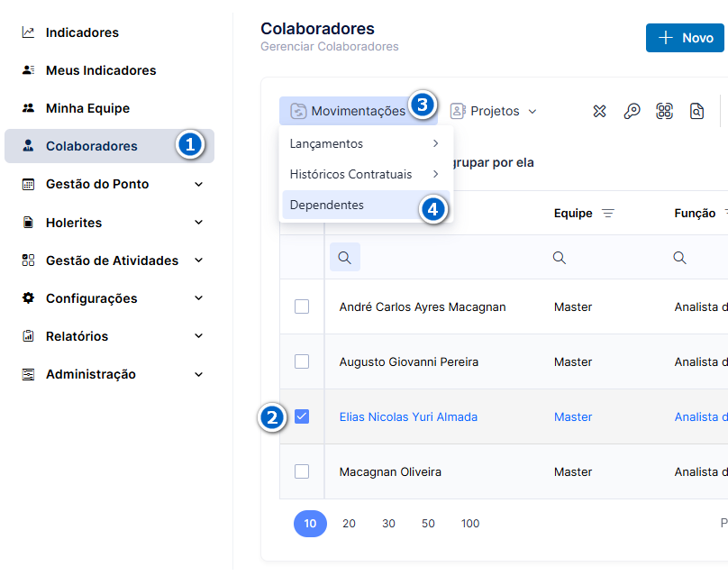This screenshot has height=576, width=728.
Task: Open the Projetos dropdown arrow
Action: pos(532,112)
